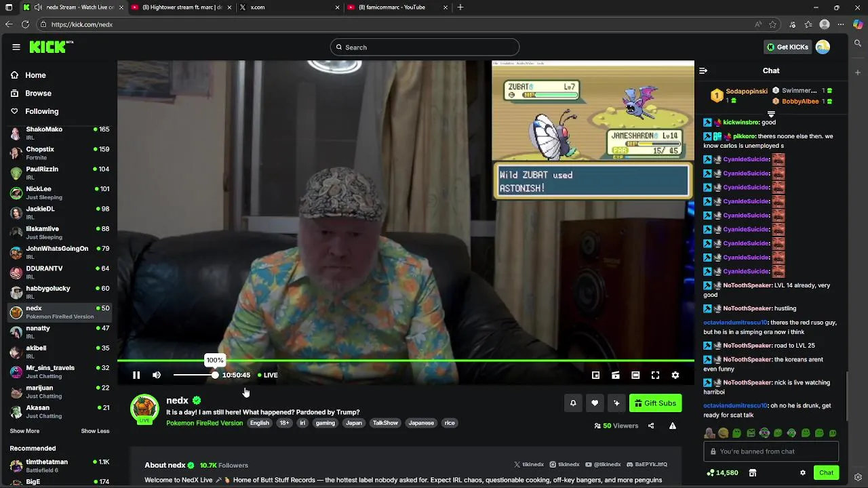Open Mr_sins_travels channel in sidebar
Image resolution: width=868 pixels, height=488 pixels.
click(x=59, y=371)
